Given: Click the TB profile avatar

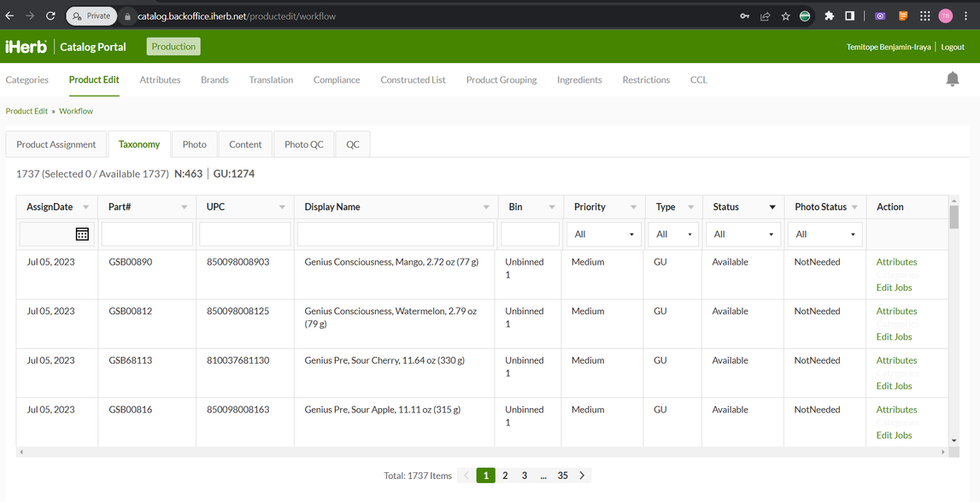Looking at the screenshot, I should [945, 16].
